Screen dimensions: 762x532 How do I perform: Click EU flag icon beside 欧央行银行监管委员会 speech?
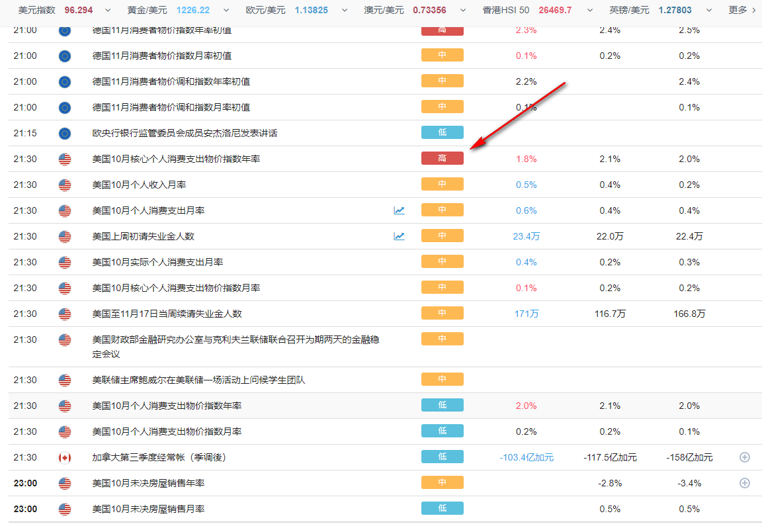(65, 133)
